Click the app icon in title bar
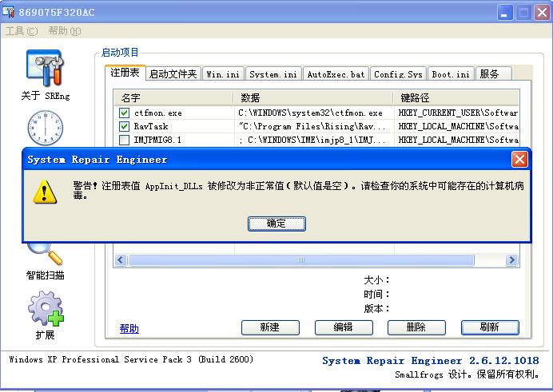 click(9, 12)
